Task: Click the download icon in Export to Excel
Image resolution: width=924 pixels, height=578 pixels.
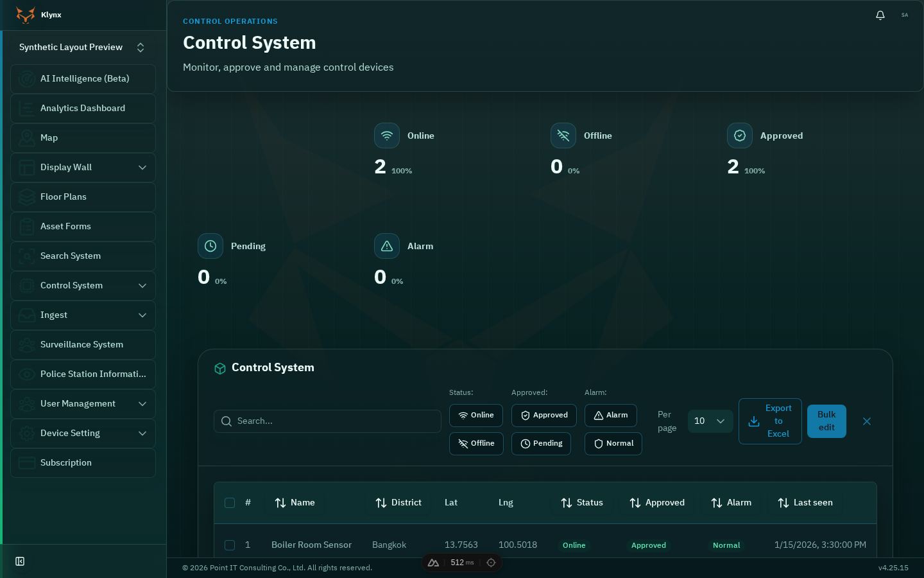Action: (754, 421)
